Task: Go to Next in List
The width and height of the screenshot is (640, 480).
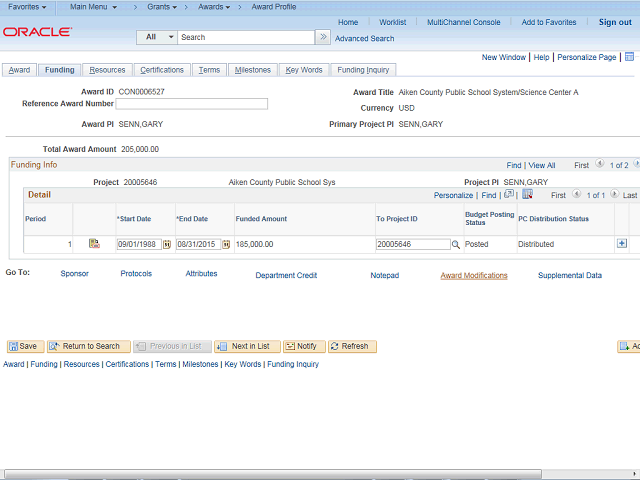Action: coord(247,347)
